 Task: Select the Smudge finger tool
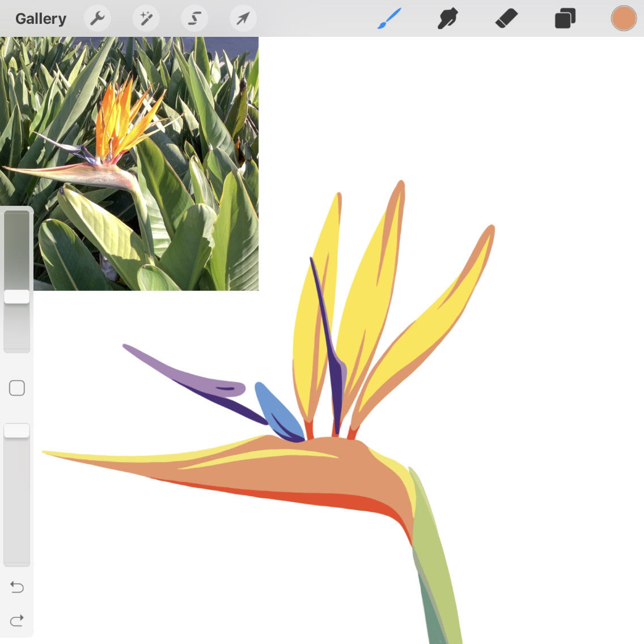coord(448,19)
